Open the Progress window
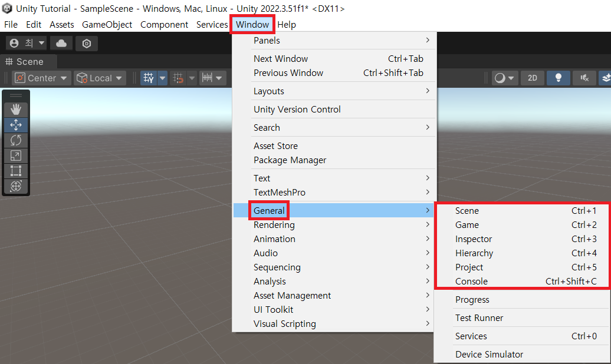Screen dimensions: 611x364 point(523,300)
